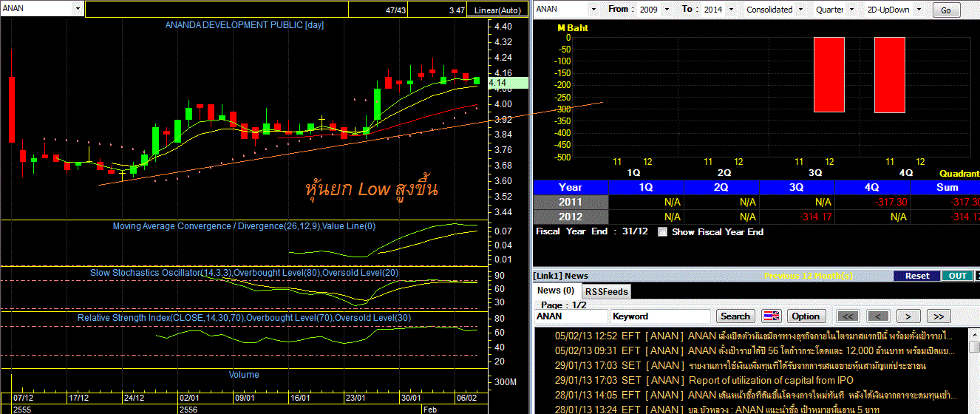Switch to the RSSFeeds tab
The width and height of the screenshot is (980, 414).
(x=606, y=291)
